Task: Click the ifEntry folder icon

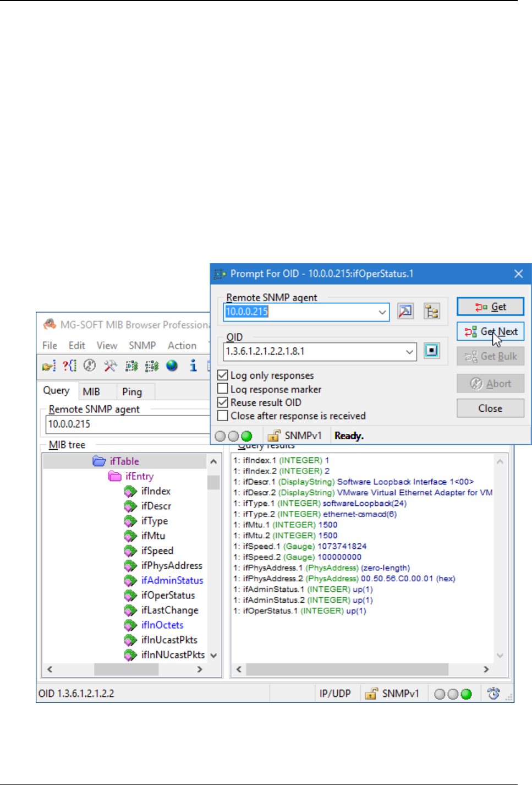Action: pyautogui.click(x=114, y=476)
